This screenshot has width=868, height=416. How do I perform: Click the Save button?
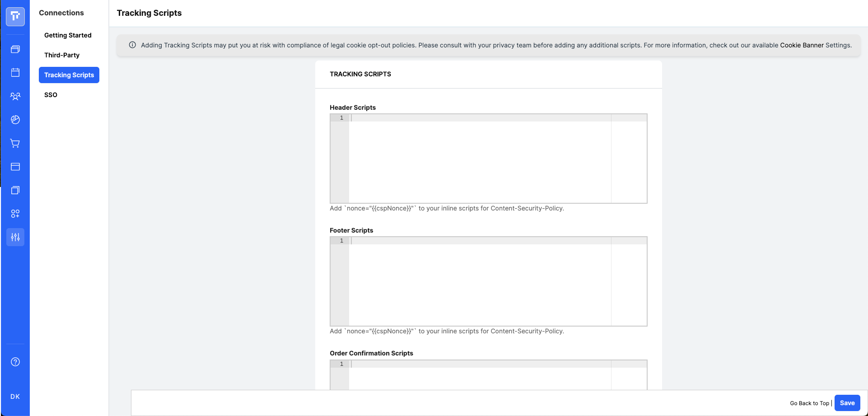coord(847,403)
